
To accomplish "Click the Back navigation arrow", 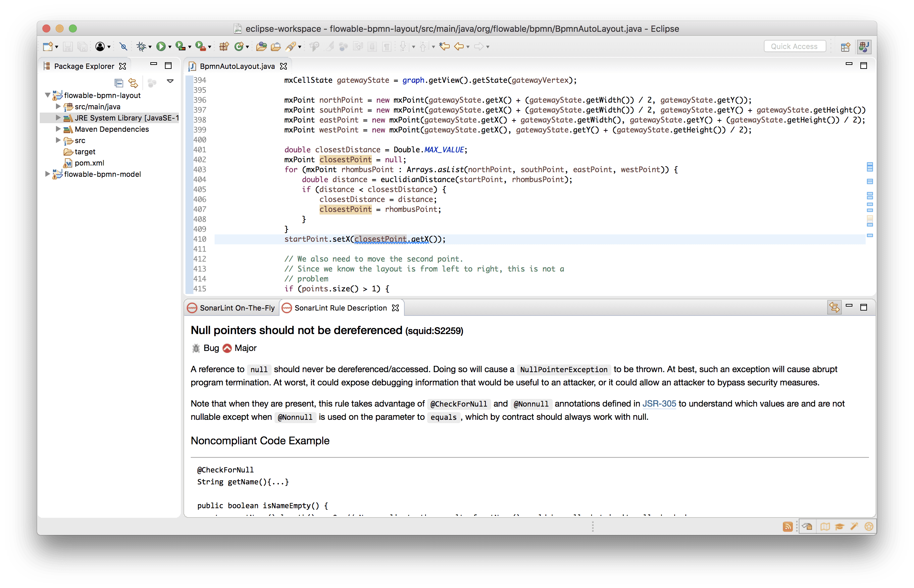I will (459, 47).
